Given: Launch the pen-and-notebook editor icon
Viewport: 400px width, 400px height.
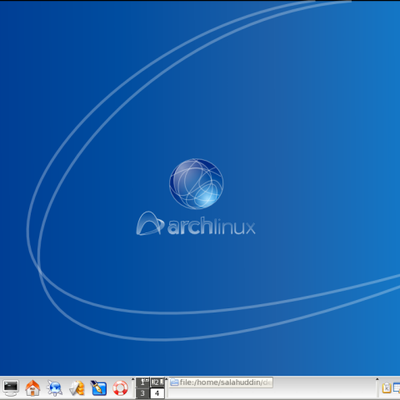Looking at the screenshot, I should (98, 388).
